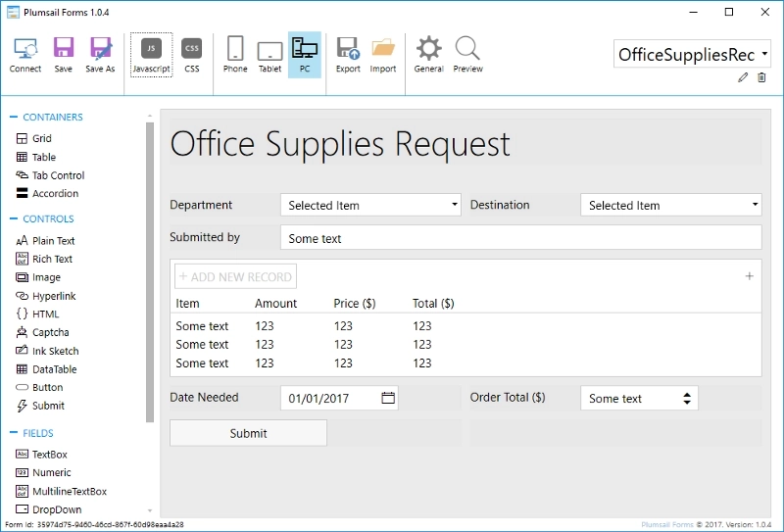Save the form with Save icon
Screen dimensions: 784x532
pos(64,55)
